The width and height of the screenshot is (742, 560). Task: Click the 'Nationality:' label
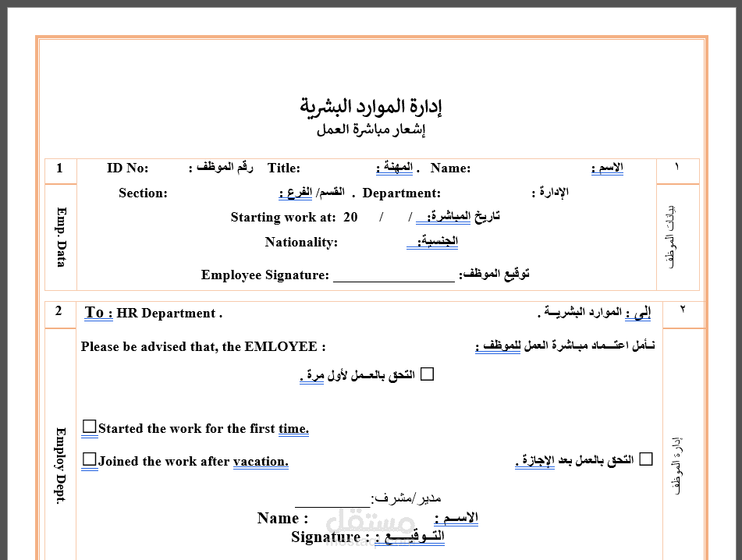click(x=301, y=242)
